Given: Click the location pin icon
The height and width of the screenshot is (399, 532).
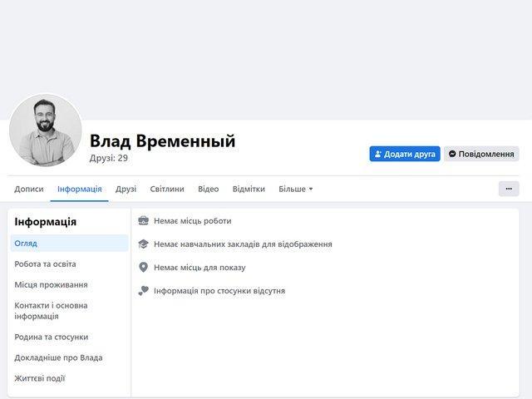Looking at the screenshot, I should click(x=143, y=268).
